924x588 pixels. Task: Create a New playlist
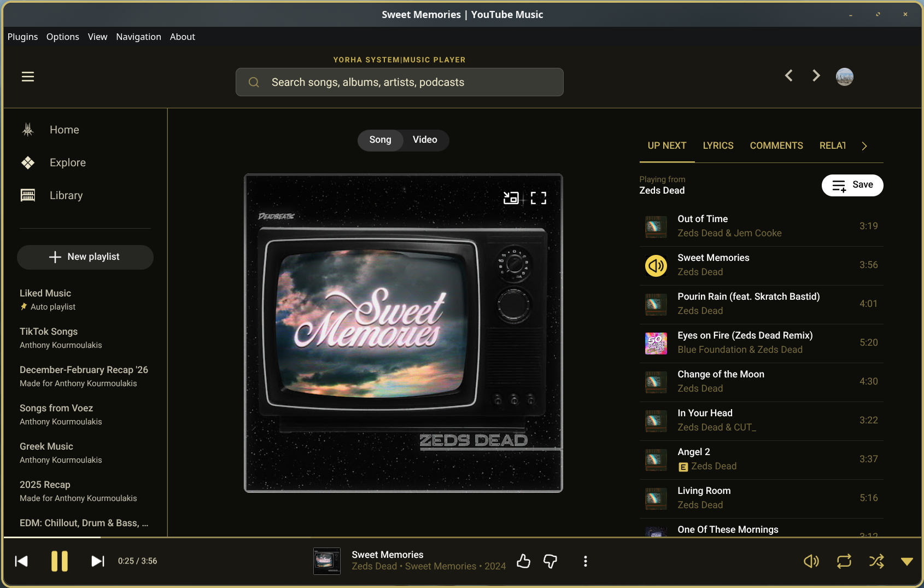click(85, 257)
